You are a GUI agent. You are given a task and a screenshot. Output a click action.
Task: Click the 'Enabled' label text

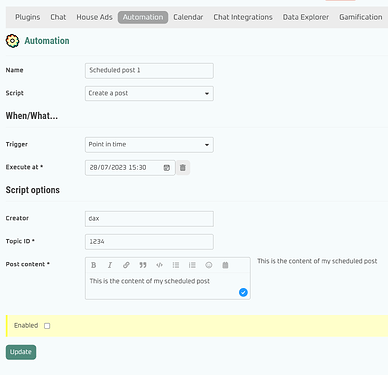tap(26, 325)
